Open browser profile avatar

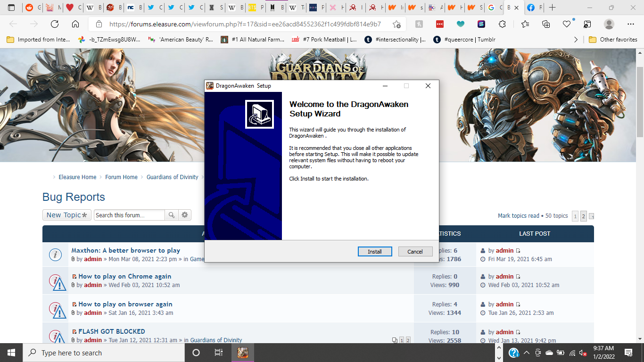tap(609, 24)
